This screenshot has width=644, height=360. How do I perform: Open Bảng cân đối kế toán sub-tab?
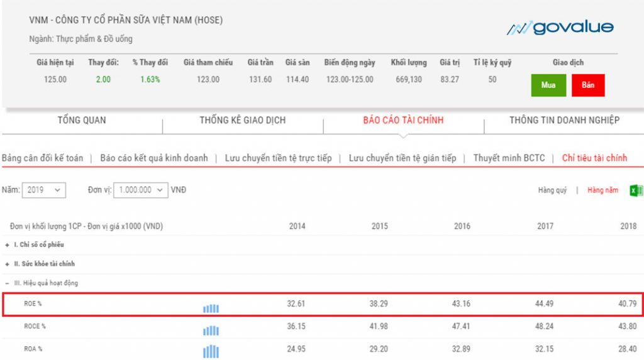42,158
